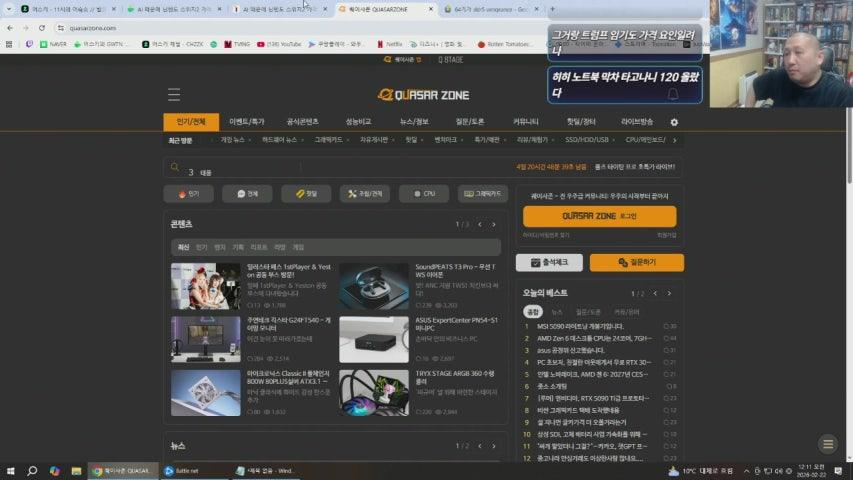The height and width of the screenshot is (480, 853).
Task: Click the 그래픽카드 category button
Action: coord(483,194)
